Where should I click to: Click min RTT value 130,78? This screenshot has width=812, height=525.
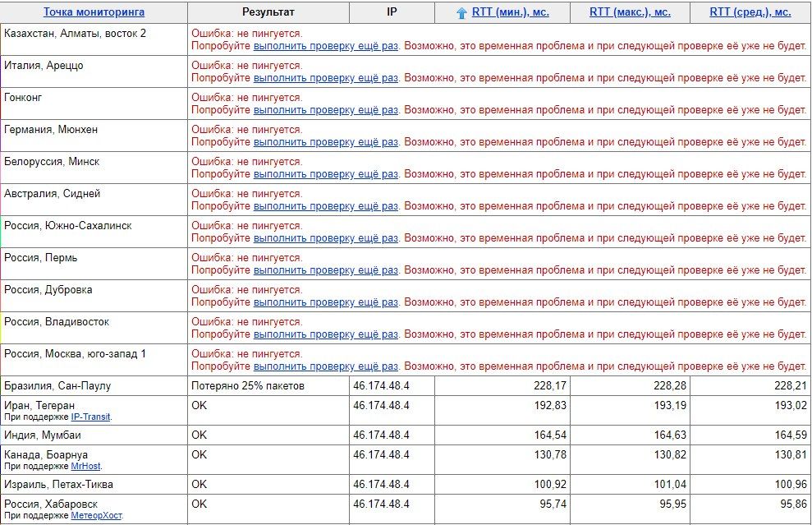click(x=550, y=455)
